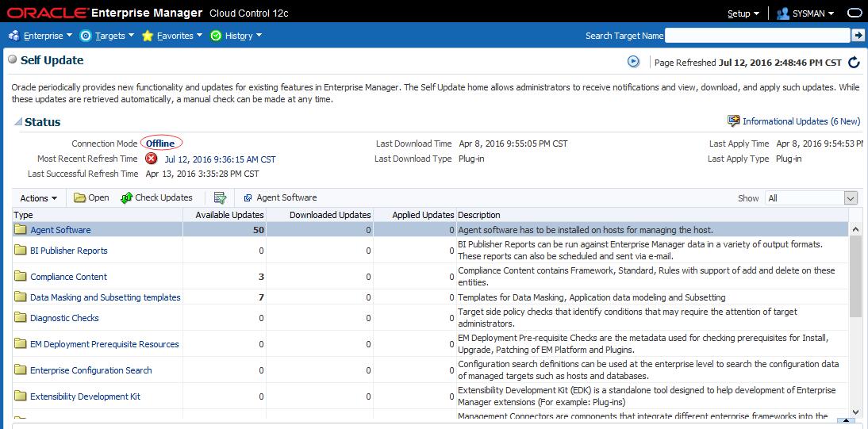Image resolution: width=868 pixels, height=429 pixels.
Task: Click the BI Publisher Reports folder icon
Action: [21, 250]
